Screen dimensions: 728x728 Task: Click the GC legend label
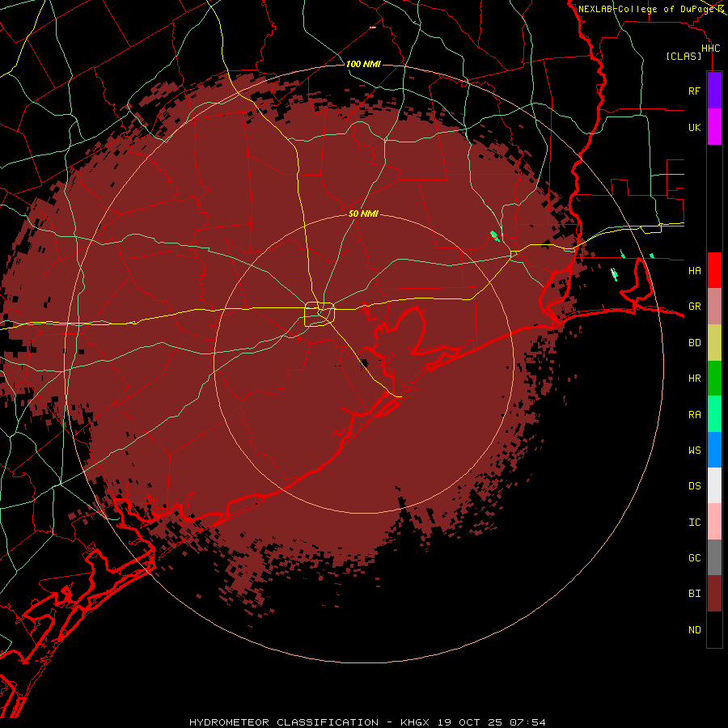[694, 557]
